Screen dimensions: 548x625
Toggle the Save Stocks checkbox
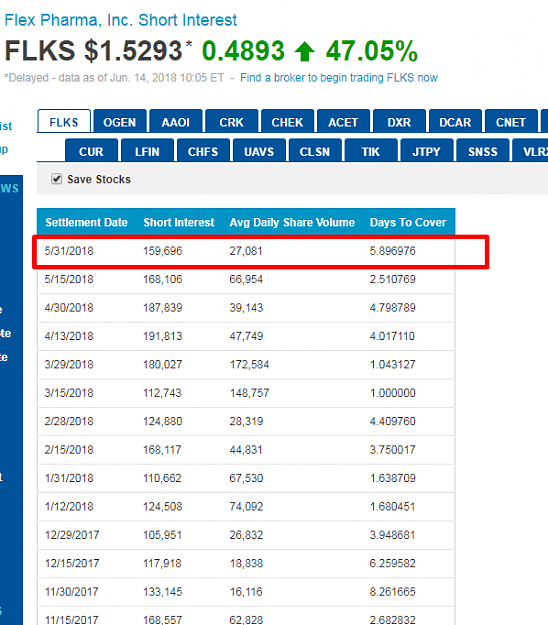point(57,179)
